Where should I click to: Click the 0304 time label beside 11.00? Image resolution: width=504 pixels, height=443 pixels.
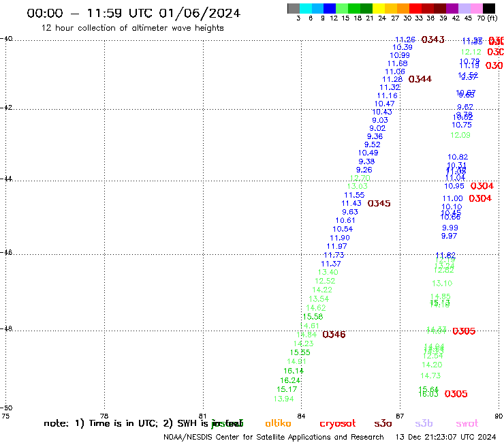pyautogui.click(x=480, y=198)
